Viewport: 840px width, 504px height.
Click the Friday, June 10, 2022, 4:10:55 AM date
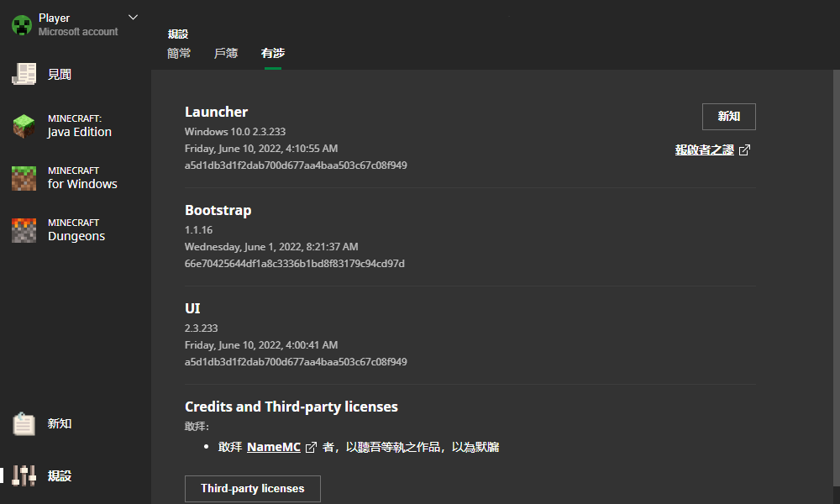(x=261, y=149)
